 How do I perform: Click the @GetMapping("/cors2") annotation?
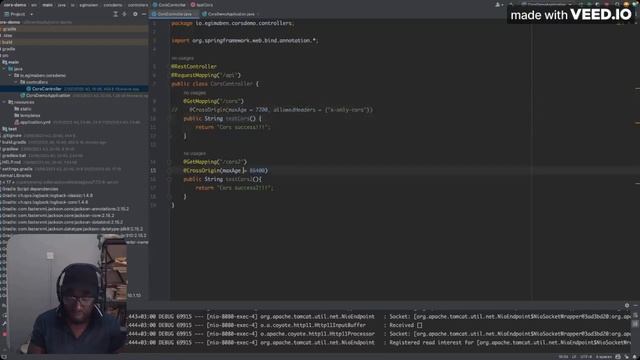tap(215, 162)
